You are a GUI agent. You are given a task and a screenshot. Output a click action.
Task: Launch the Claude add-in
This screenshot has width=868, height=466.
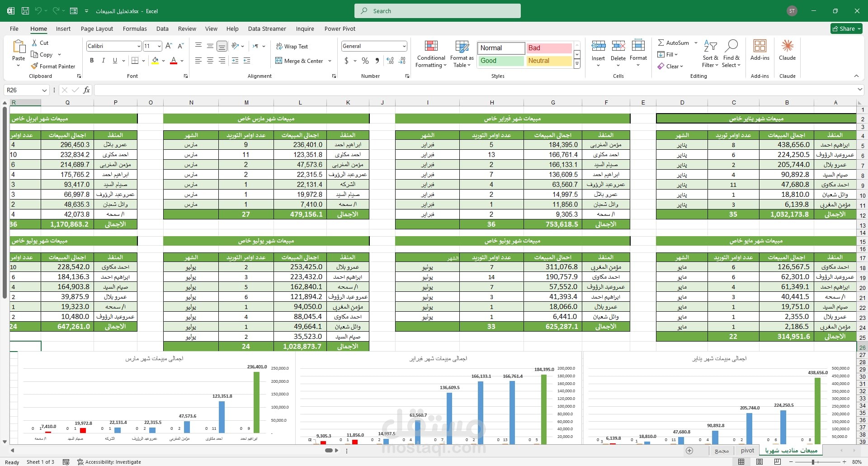[x=787, y=50]
